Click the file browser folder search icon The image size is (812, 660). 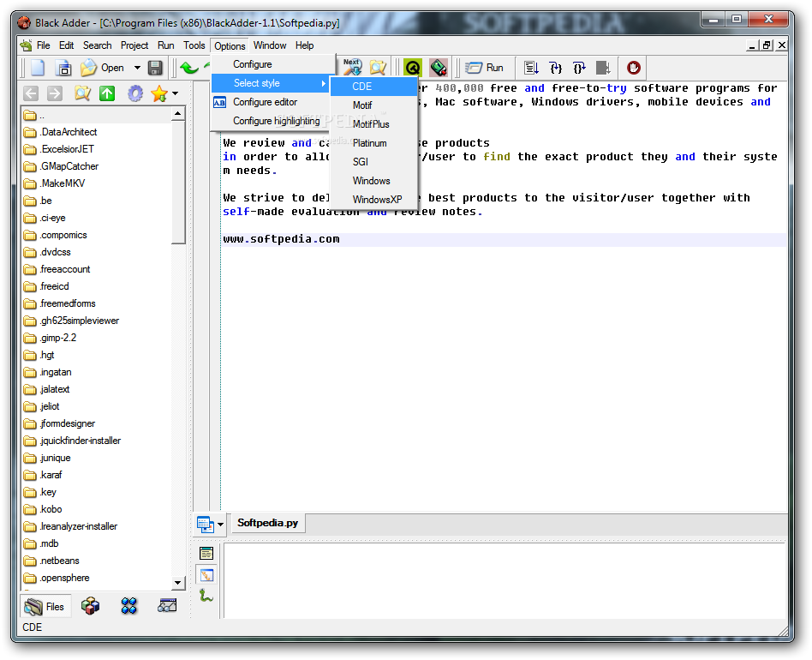coord(82,93)
